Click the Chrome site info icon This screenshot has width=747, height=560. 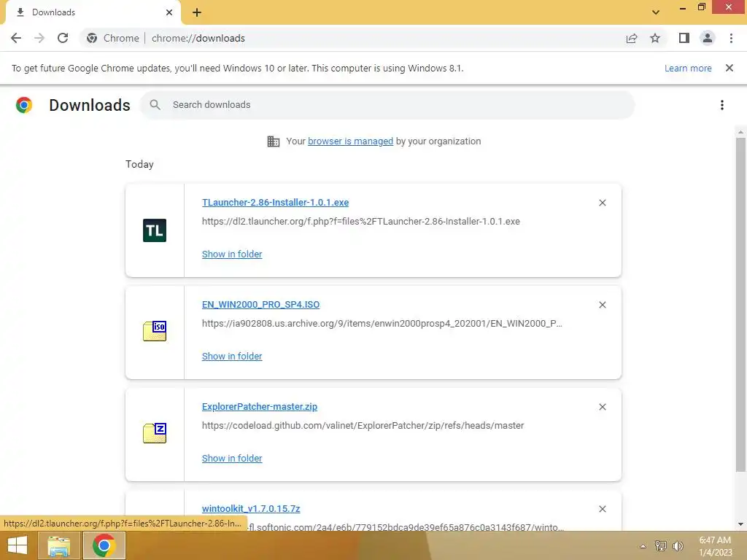92,38
